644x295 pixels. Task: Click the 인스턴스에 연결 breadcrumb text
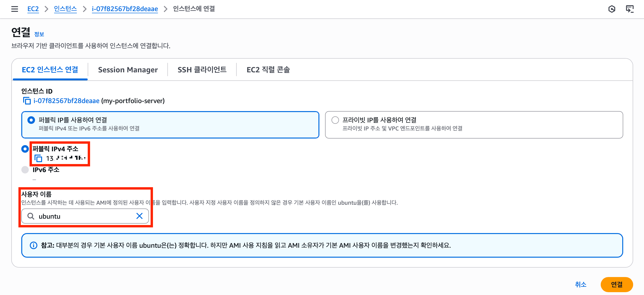(194, 9)
